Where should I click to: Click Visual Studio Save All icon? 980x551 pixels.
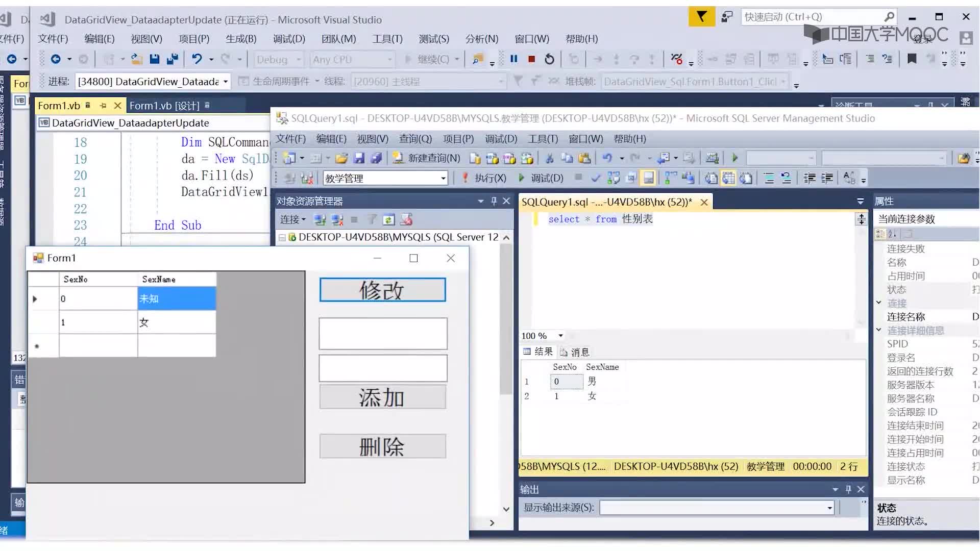click(x=173, y=59)
